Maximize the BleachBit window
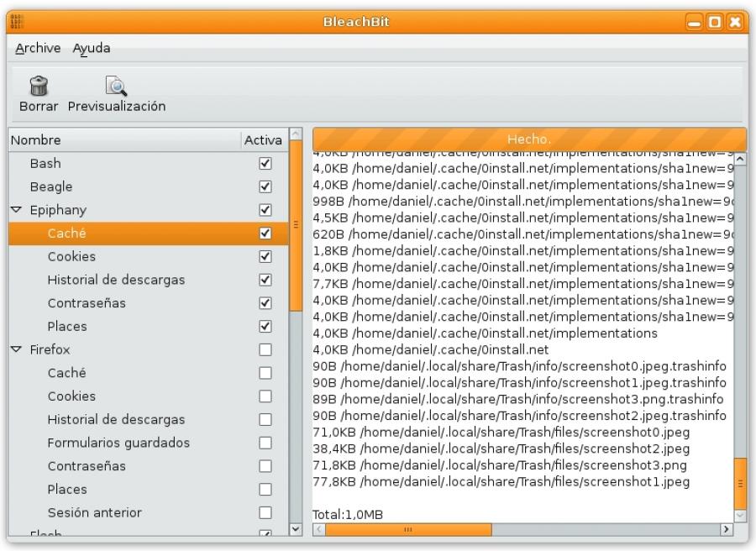 tap(715, 22)
